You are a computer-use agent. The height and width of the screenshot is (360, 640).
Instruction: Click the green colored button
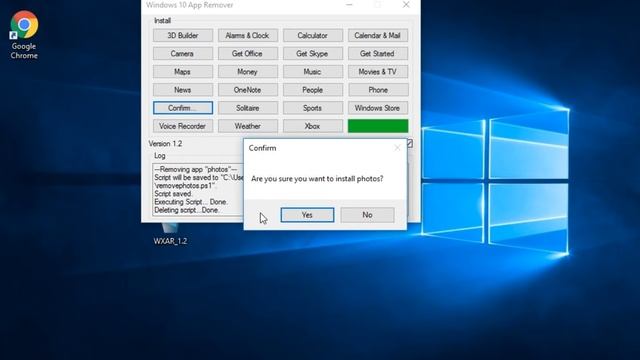point(378,126)
